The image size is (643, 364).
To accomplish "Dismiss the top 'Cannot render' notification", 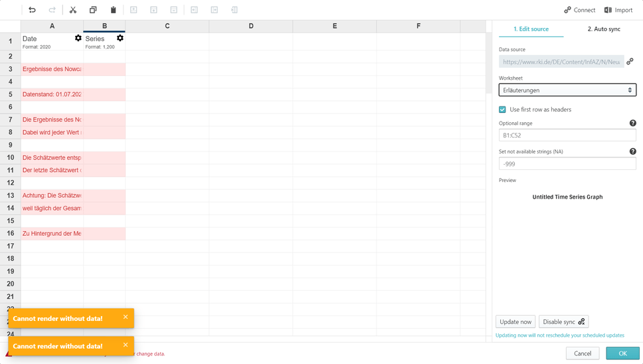I will tap(126, 318).
